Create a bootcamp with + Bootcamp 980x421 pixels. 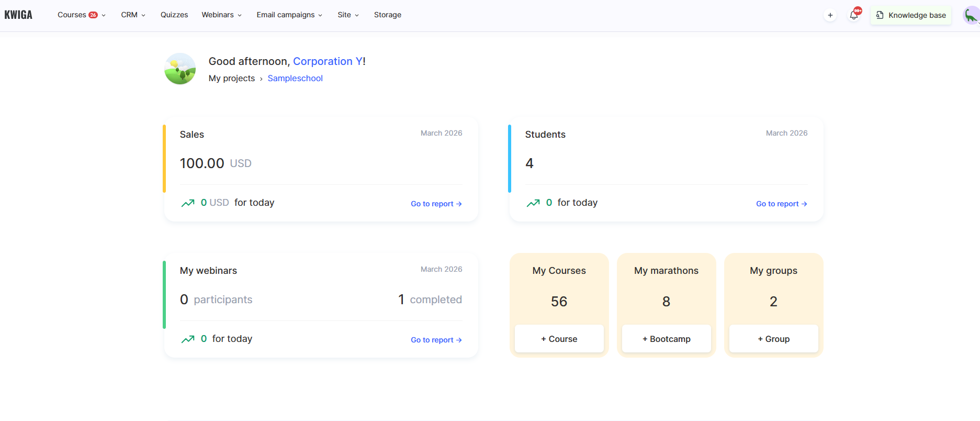click(x=666, y=339)
